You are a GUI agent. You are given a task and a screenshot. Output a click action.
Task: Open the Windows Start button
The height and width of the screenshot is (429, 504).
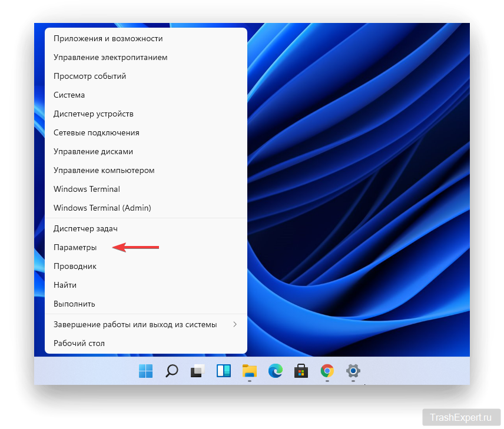click(145, 371)
